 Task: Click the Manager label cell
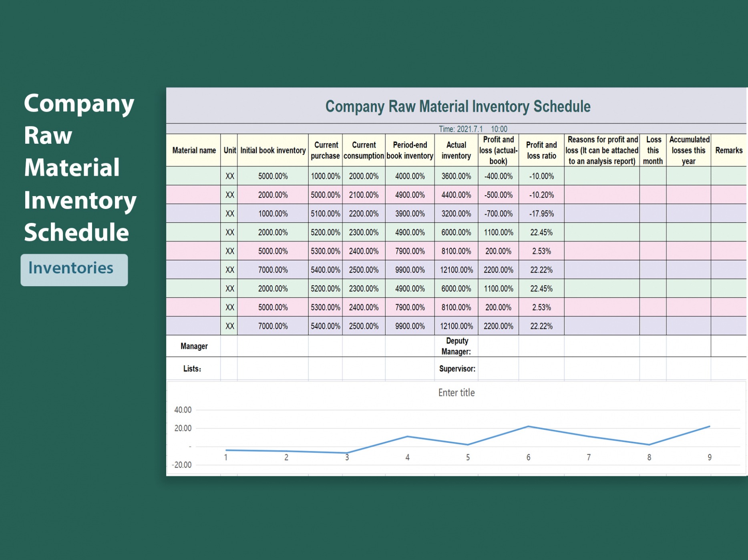click(x=194, y=346)
